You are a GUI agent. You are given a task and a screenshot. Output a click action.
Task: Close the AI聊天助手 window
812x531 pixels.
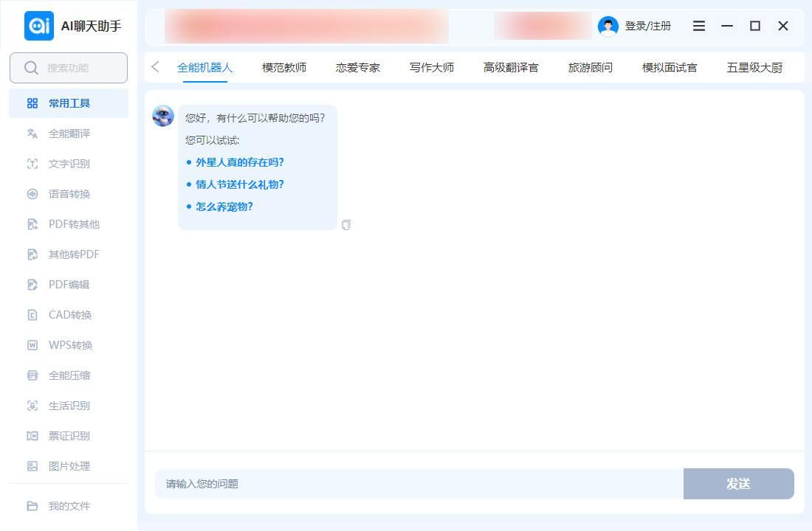pos(783,26)
